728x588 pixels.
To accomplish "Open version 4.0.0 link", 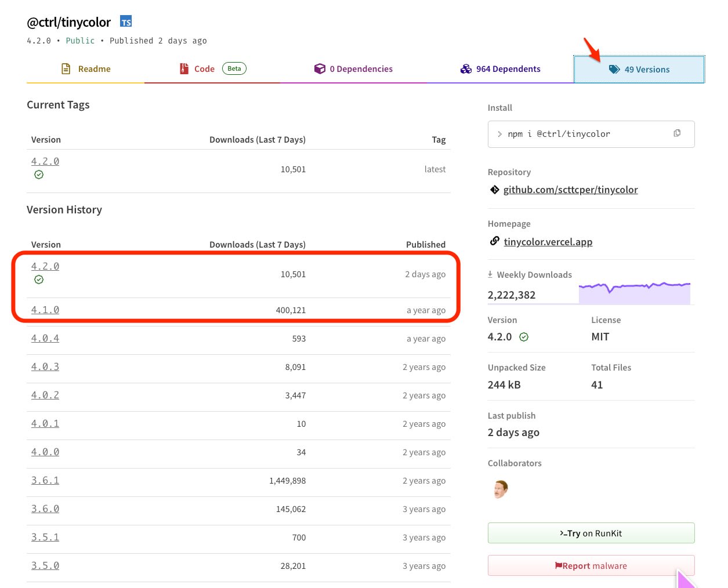I will [x=45, y=452].
